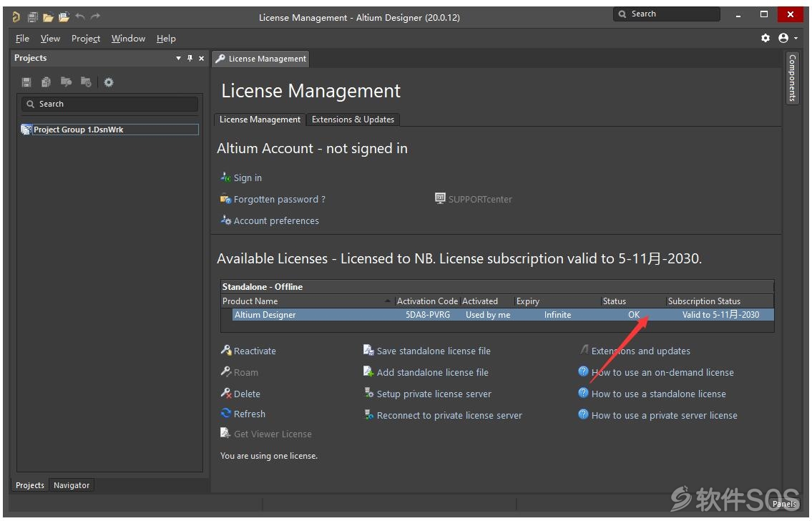Click the Sign in icon

225,177
